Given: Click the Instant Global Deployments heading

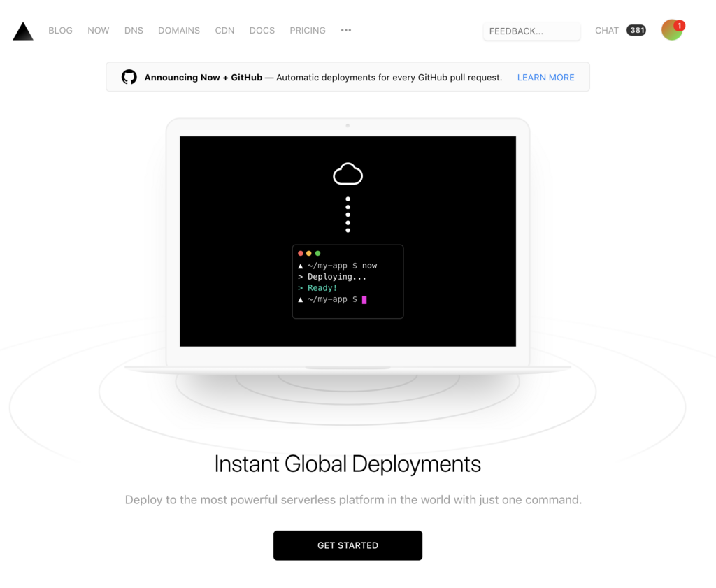Looking at the screenshot, I should [348, 464].
